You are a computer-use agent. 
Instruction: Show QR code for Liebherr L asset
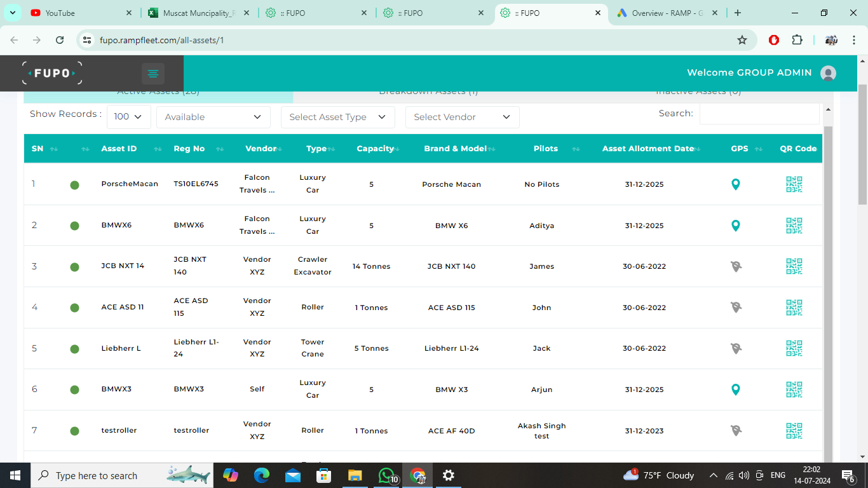[794, 348]
